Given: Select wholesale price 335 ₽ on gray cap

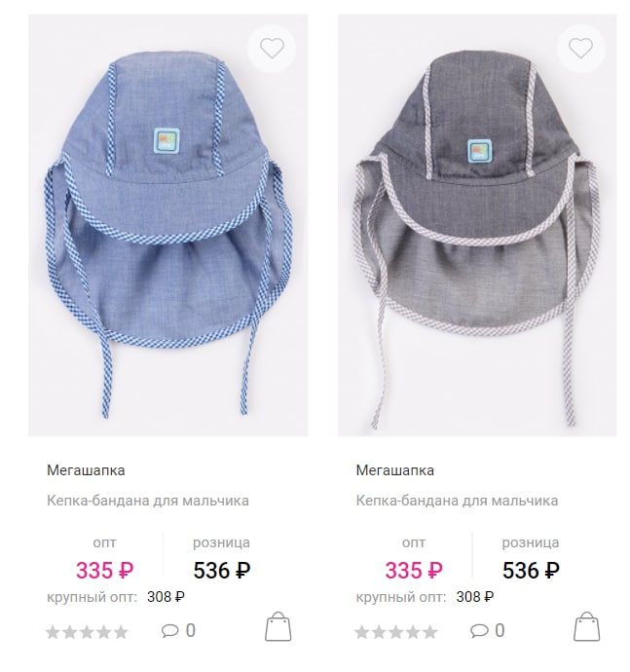Looking at the screenshot, I should point(414,571).
